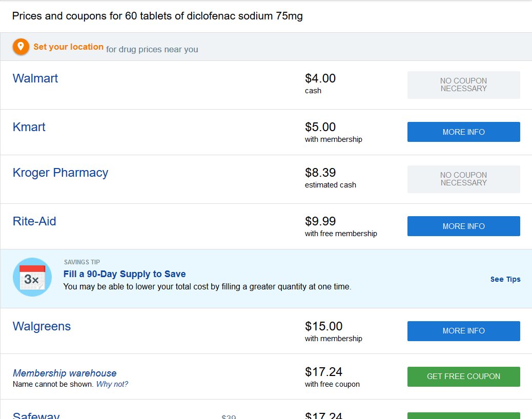The height and width of the screenshot is (419, 532).
Task: Click the Walmart $4.00 price
Action: point(320,78)
